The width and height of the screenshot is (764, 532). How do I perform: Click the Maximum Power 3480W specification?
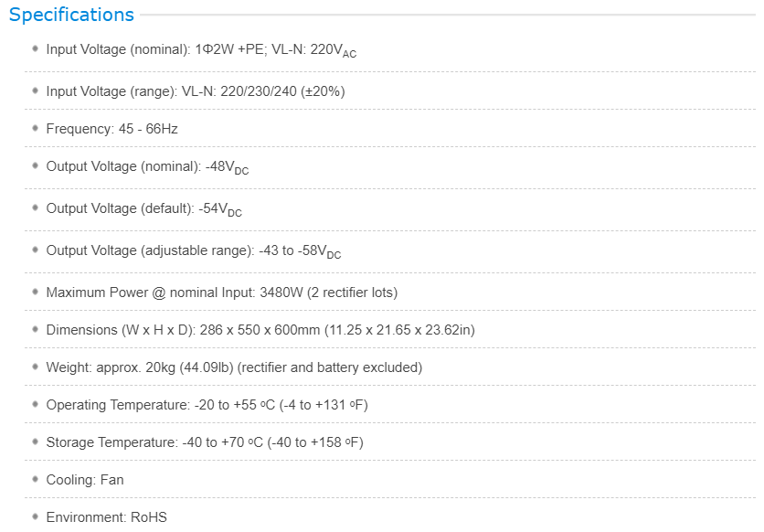pos(222,293)
